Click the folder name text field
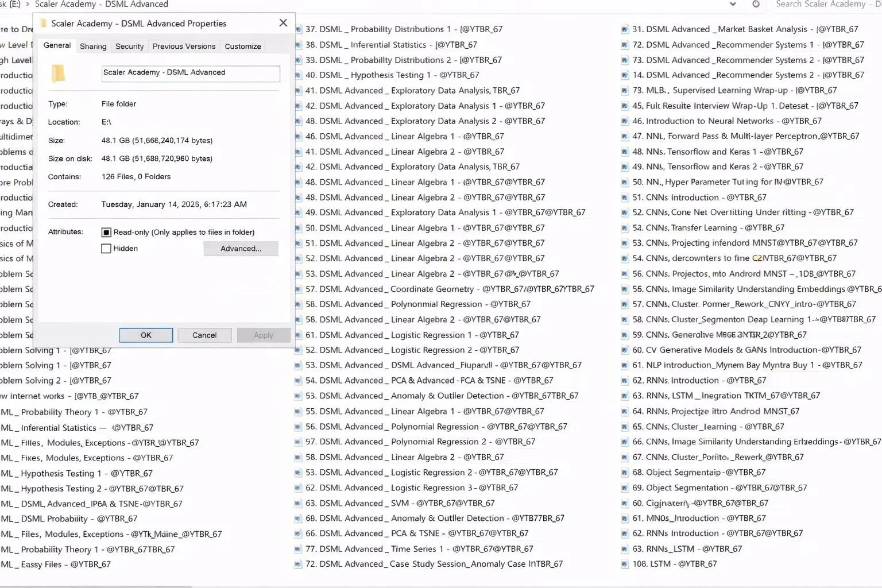 click(191, 73)
